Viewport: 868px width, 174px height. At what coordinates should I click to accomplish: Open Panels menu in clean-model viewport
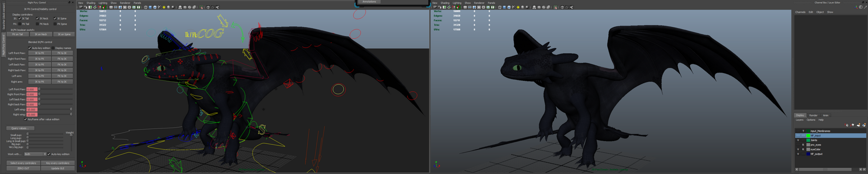[x=492, y=3]
